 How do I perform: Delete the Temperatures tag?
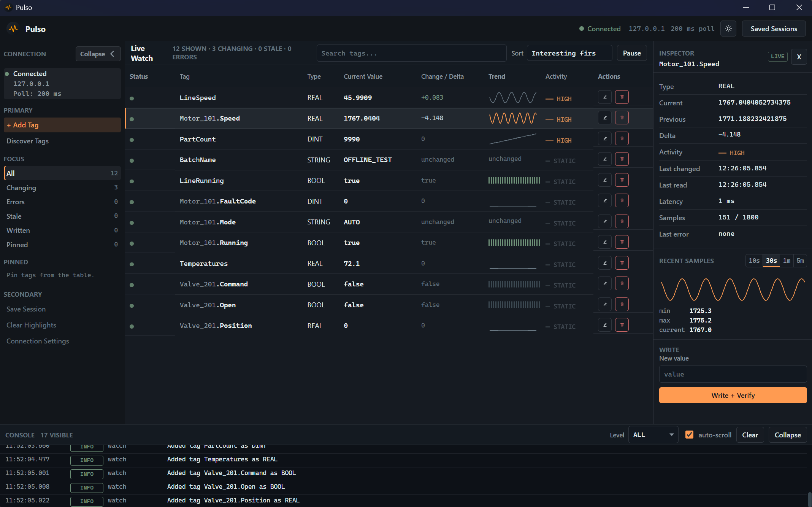coord(622,263)
